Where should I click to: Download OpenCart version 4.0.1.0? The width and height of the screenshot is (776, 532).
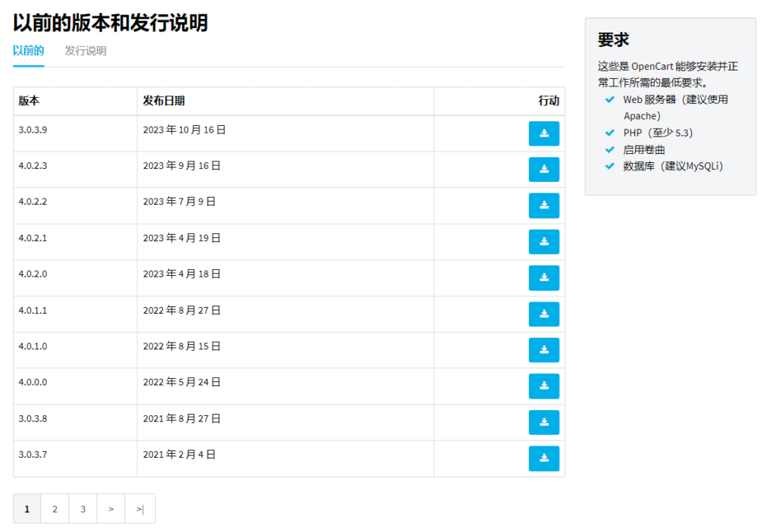pos(543,350)
